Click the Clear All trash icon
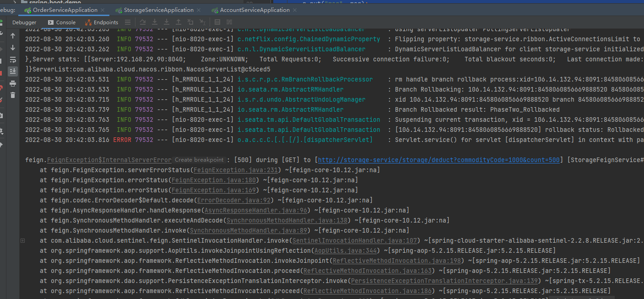 pyautogui.click(x=13, y=95)
